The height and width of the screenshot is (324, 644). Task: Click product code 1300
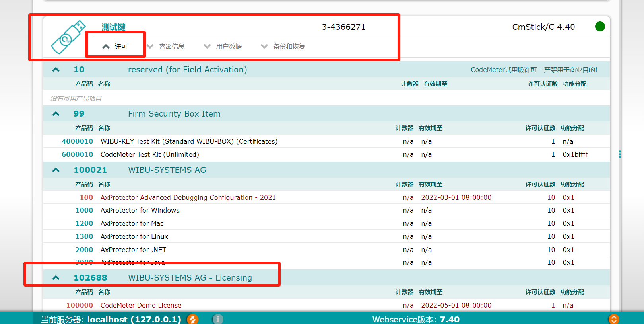point(84,236)
